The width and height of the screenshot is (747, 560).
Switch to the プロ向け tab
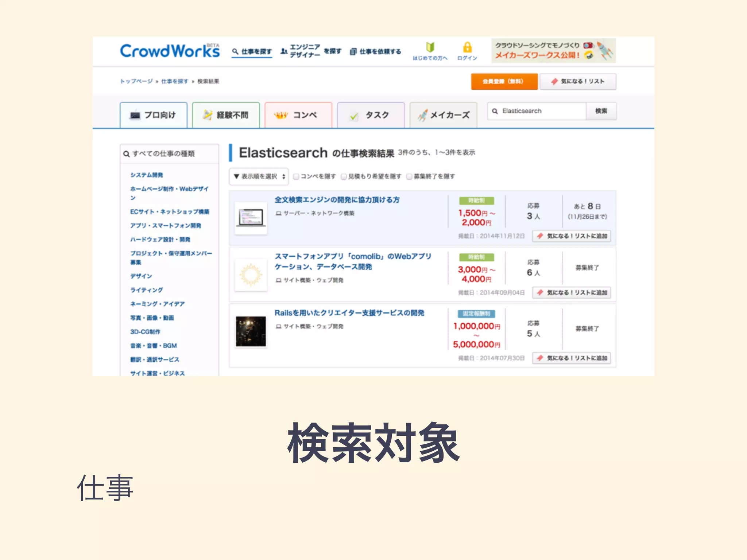154,115
